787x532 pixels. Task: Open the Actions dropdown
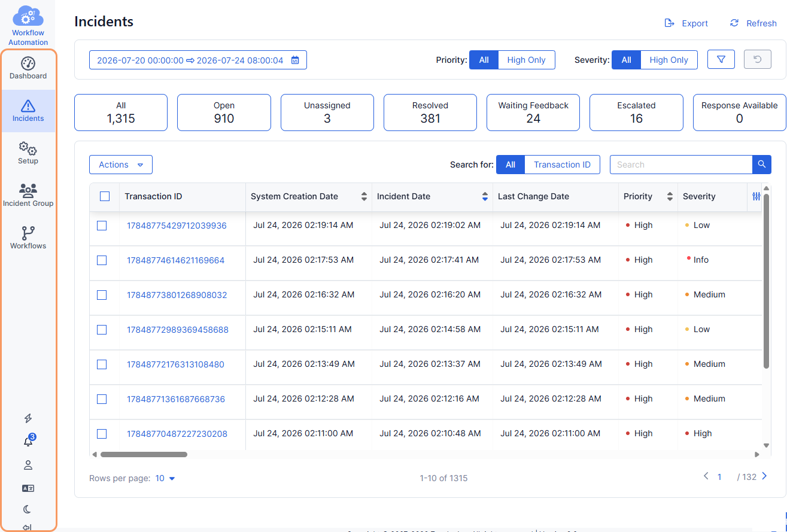121,165
